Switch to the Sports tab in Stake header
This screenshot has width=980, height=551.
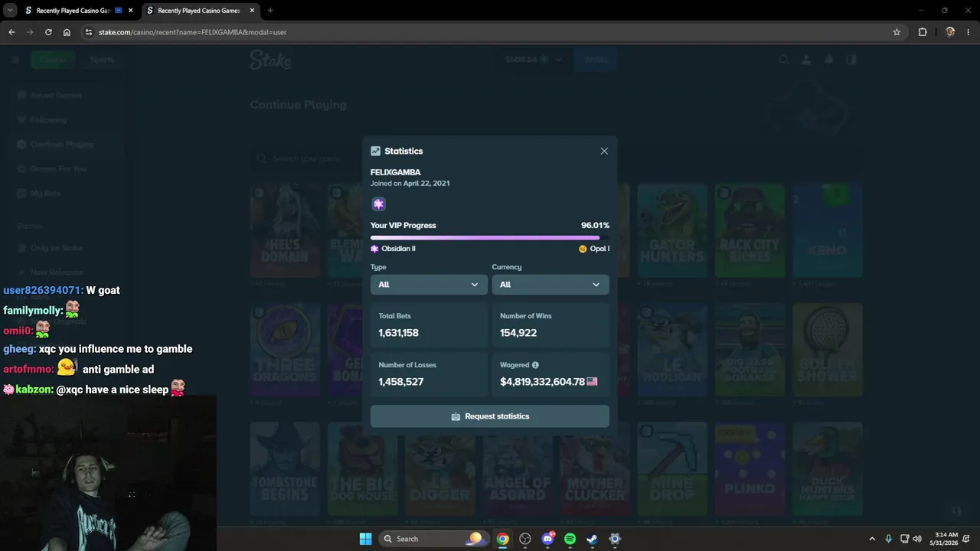[x=102, y=60]
